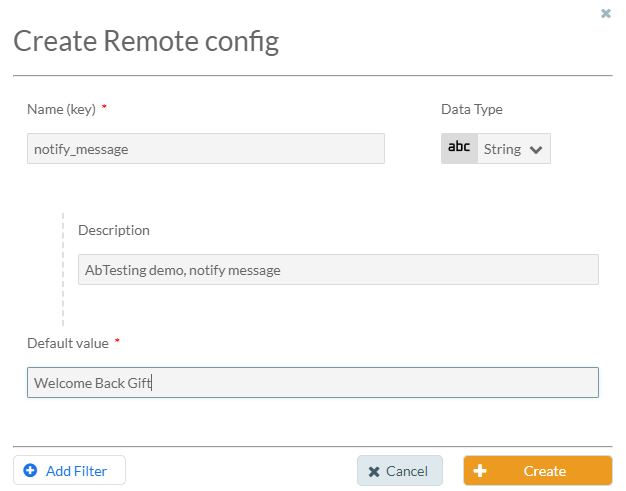
Task: Click the X icon inside Cancel
Action: 374,472
